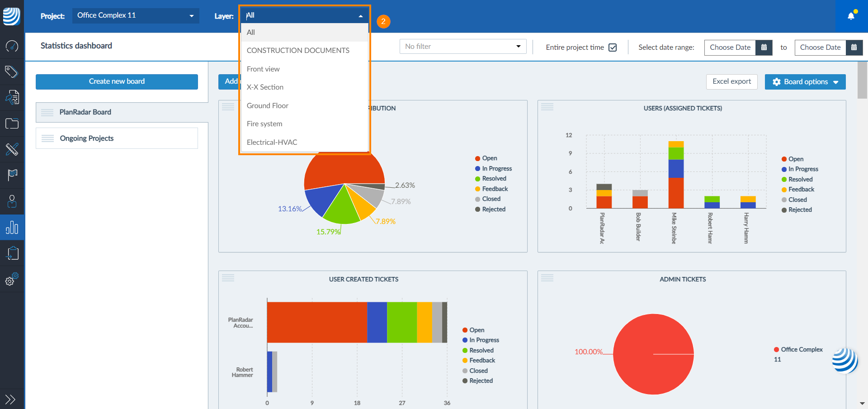Screen dimensions: 868x409
Task: Toggle the Entire project time checkbox
Action: click(613, 48)
